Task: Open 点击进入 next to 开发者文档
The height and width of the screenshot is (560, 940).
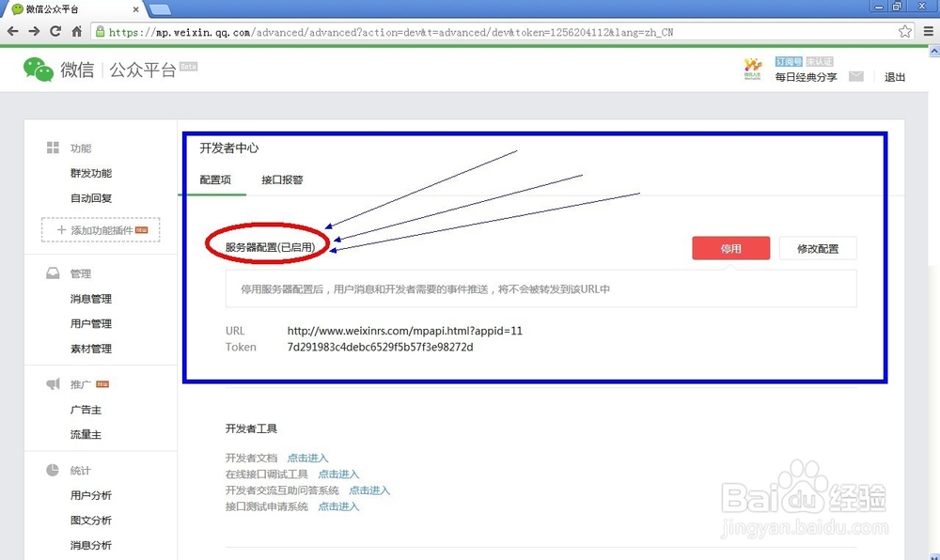Action: pyautogui.click(x=307, y=458)
